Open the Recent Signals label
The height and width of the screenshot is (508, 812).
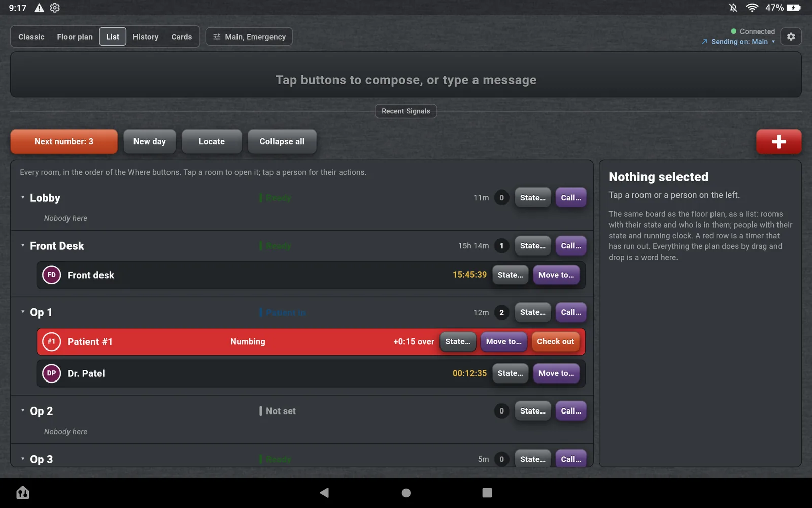(x=406, y=111)
